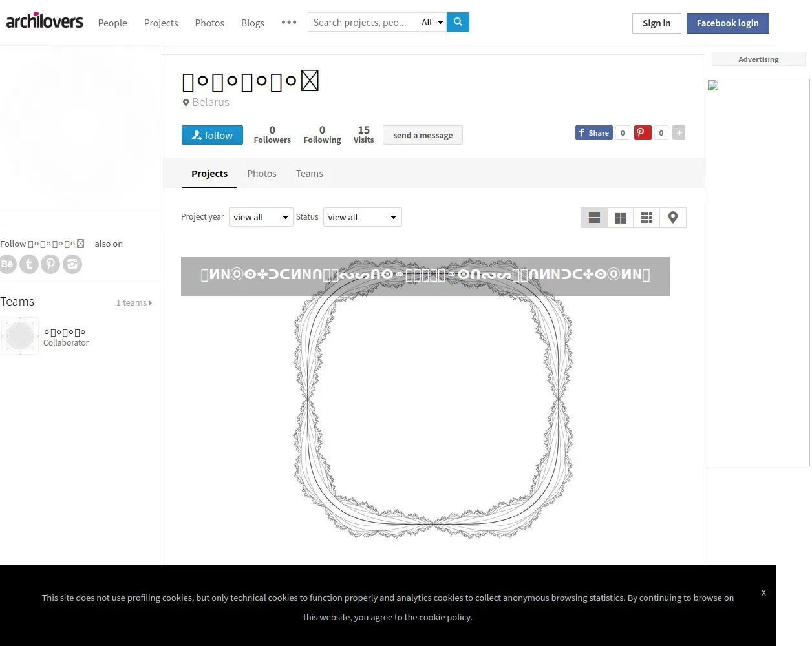812x646 pixels.
Task: Switch to the Photos profile tab
Action: point(262,174)
